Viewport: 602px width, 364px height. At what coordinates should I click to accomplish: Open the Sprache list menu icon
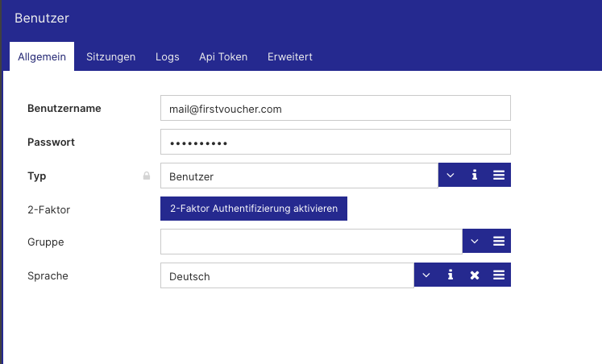coord(499,275)
